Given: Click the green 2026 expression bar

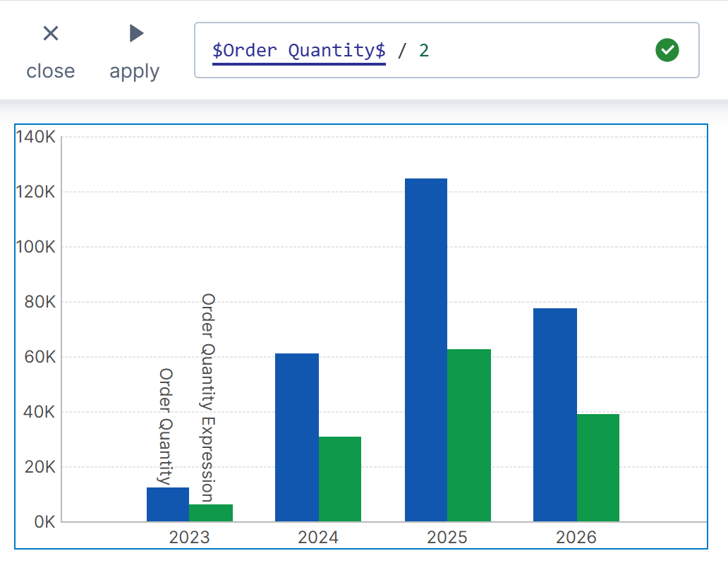Looking at the screenshot, I should [598, 468].
